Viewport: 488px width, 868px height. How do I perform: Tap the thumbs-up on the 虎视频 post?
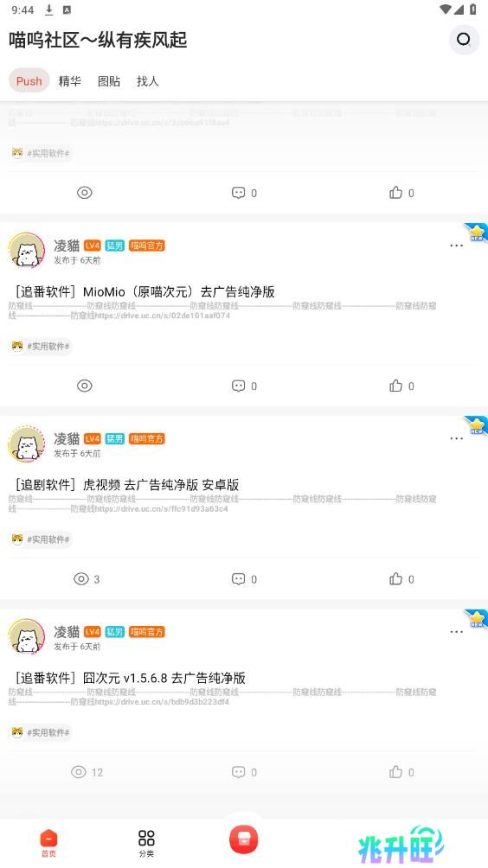pyautogui.click(x=395, y=579)
